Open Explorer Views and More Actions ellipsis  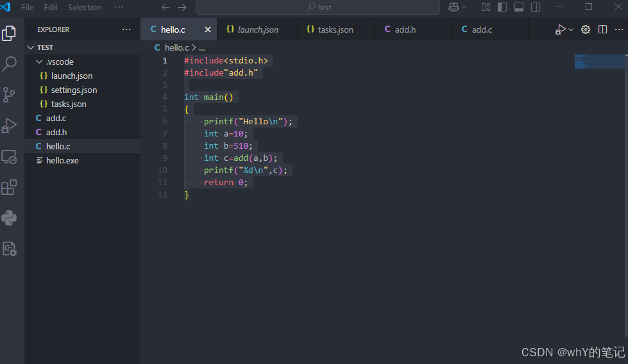(x=126, y=29)
